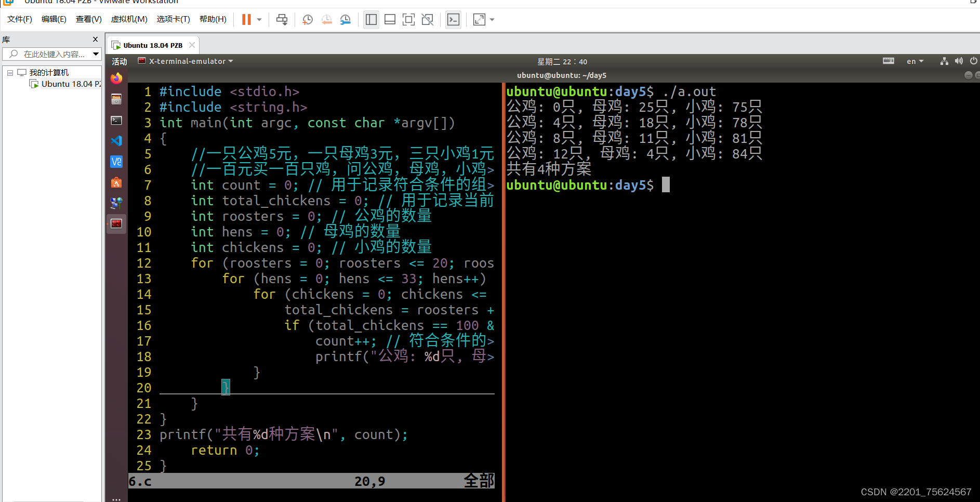Click the red X-terminal-emulator dock icon
The width and height of the screenshot is (980, 502).
pos(116,223)
